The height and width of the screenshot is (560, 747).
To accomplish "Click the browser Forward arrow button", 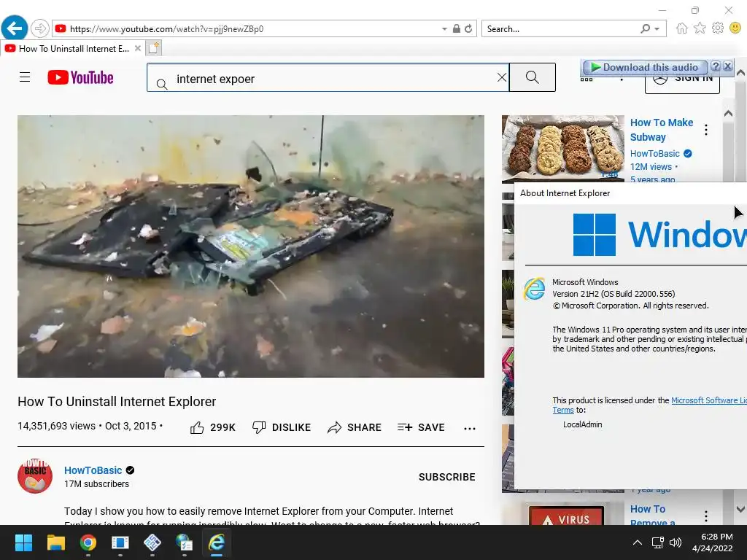I will tap(40, 28).
